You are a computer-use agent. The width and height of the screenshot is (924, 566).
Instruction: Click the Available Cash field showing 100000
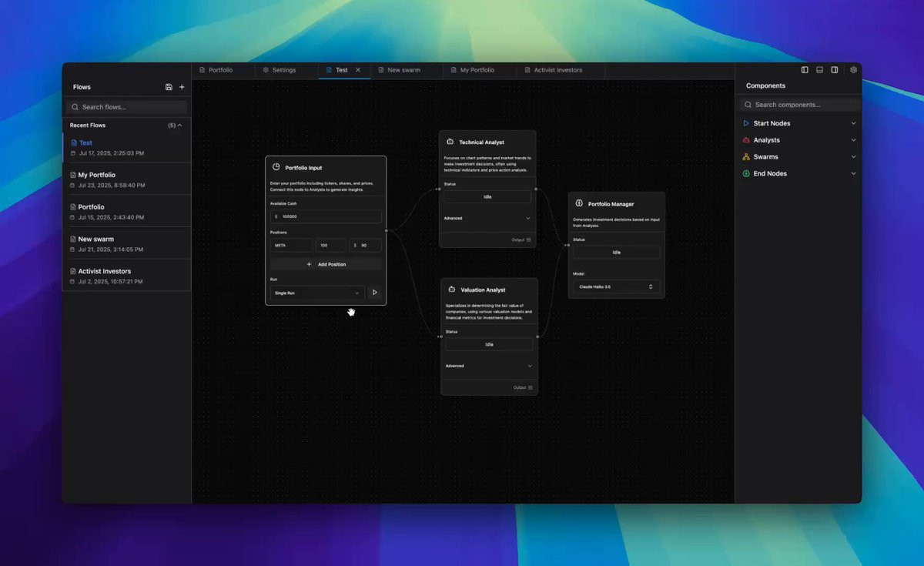click(326, 216)
